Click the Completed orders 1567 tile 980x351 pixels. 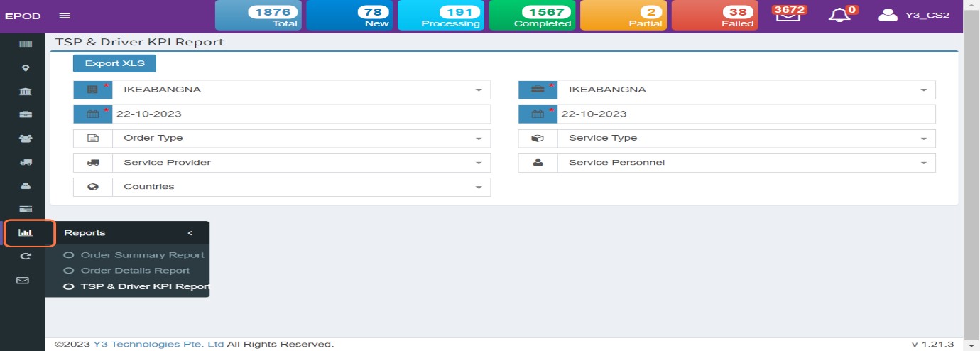point(532,15)
